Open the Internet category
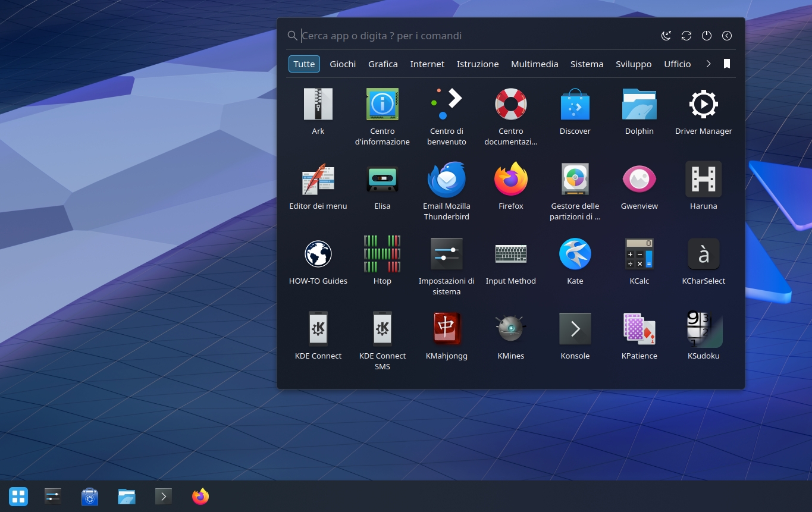Screen dimensions: 812x512 (427, 64)
